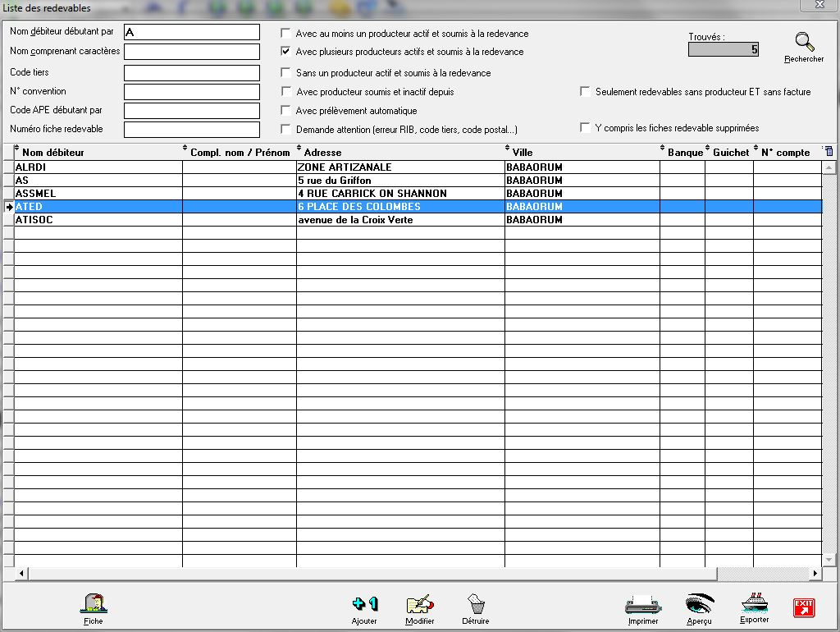840x632 pixels.
Task: Click the horizontal scrollbar right arrow
Action: [x=815, y=573]
